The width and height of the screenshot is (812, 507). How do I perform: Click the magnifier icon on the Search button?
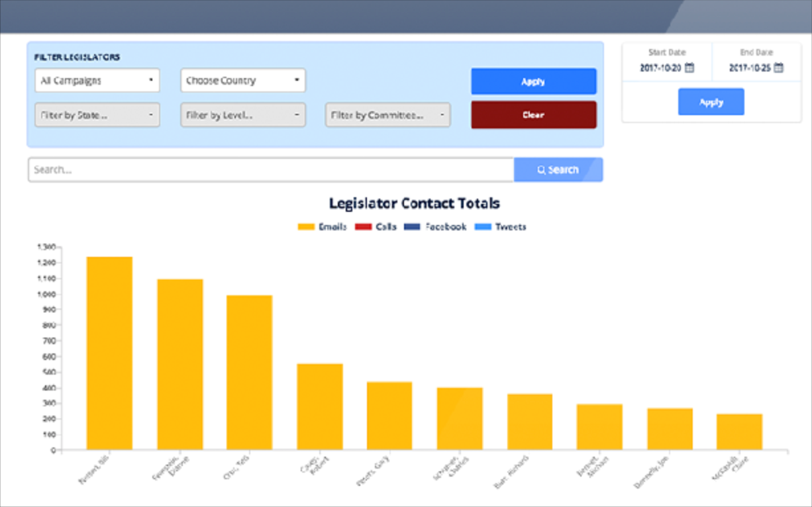click(543, 169)
